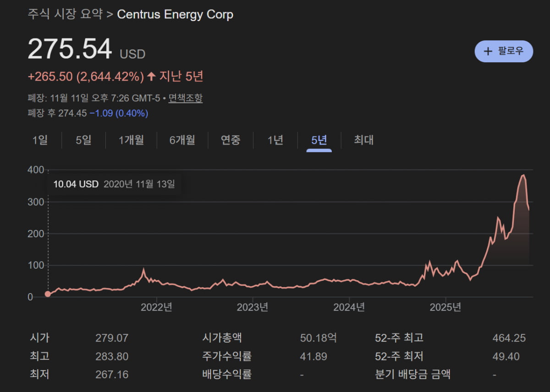Click the Centrus Energy Corp title text
This screenshot has width=550, height=392.
(175, 14)
